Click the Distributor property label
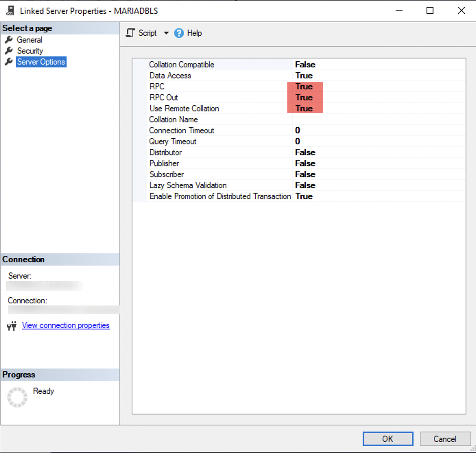The width and height of the screenshot is (476, 453). [x=166, y=152]
